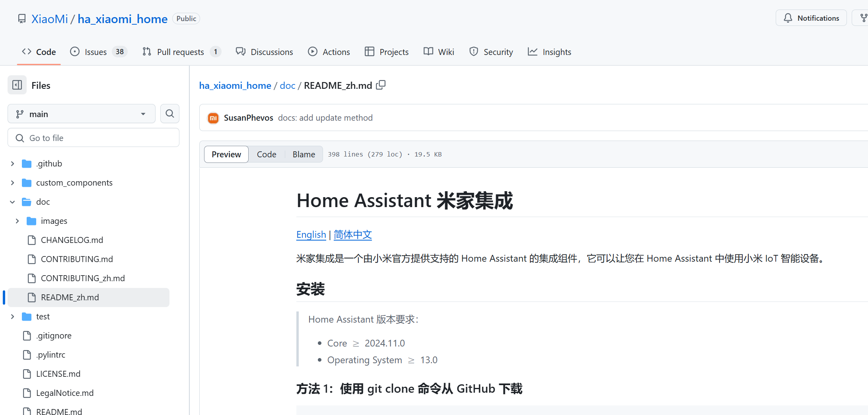
Task: Click the Notifications bell button
Action: coord(811,18)
